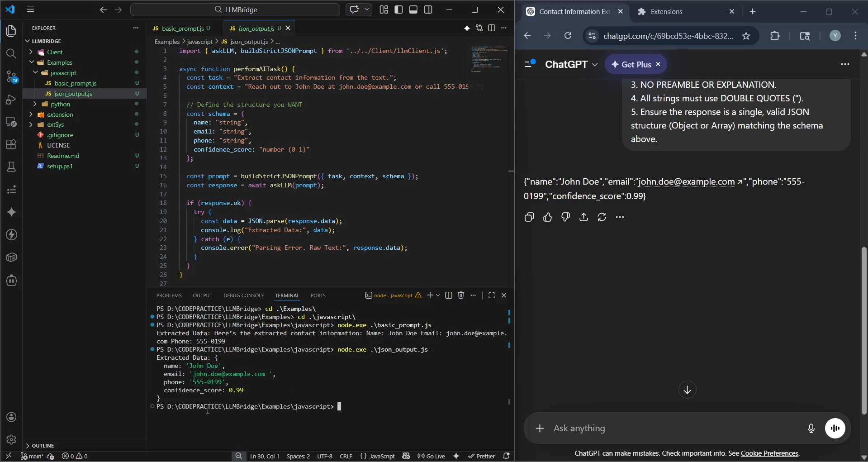
Task: Open Source Control view with 19 changes
Action: (x=11, y=76)
